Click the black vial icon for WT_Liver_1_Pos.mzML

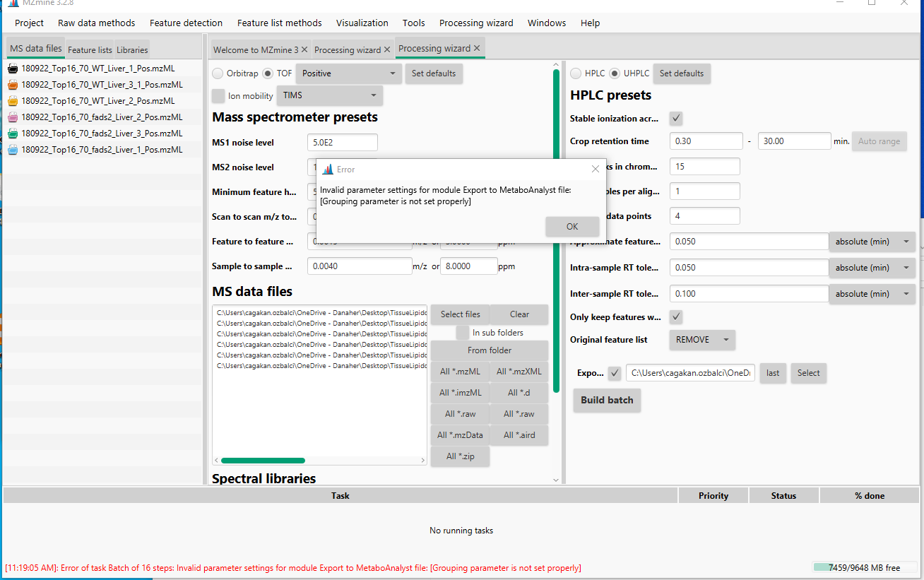[x=12, y=69]
